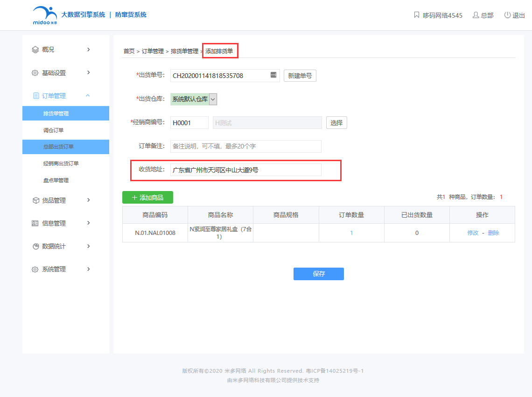Click the 新建单号 button
The height and width of the screenshot is (397, 532).
300,76
